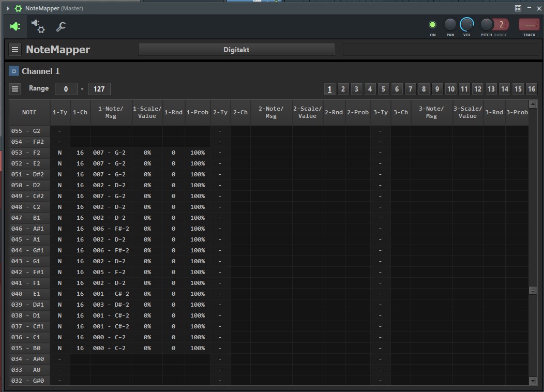Click the PAN knob
This screenshot has width=544, height=392.
point(450,24)
